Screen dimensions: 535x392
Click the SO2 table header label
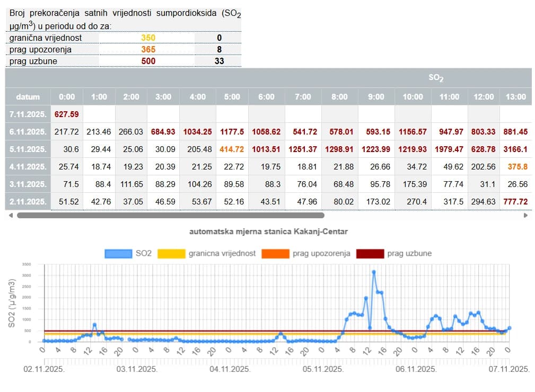(436, 78)
